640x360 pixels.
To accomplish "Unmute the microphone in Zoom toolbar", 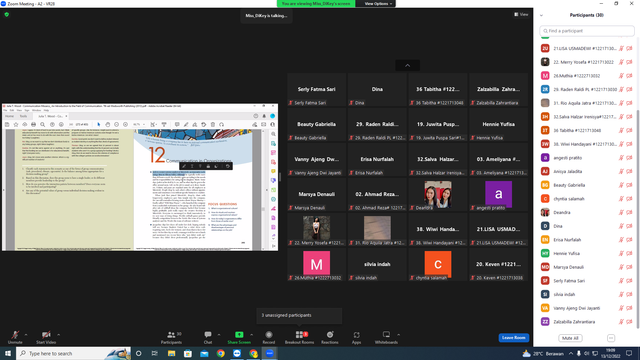I will (15, 337).
